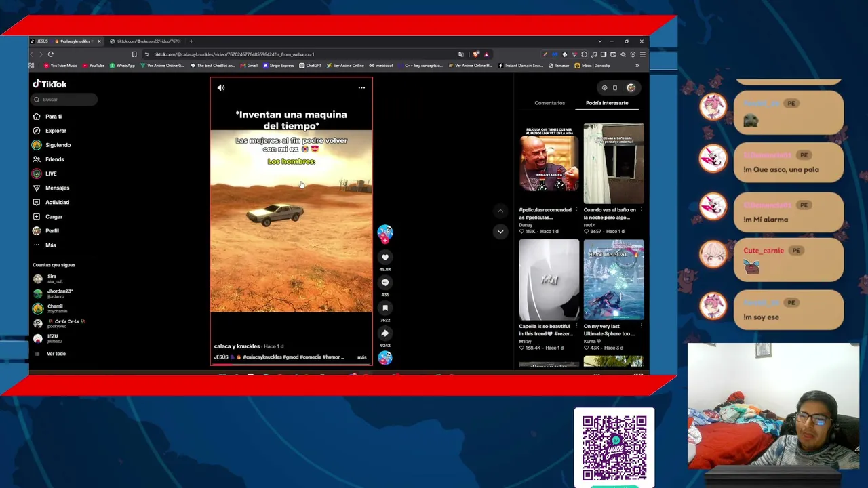Open followed account IEZU

[47, 338]
